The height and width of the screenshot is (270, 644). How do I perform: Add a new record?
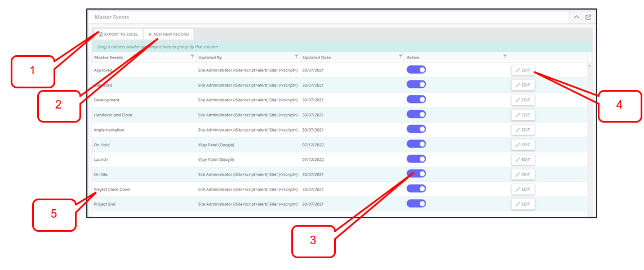pos(168,34)
